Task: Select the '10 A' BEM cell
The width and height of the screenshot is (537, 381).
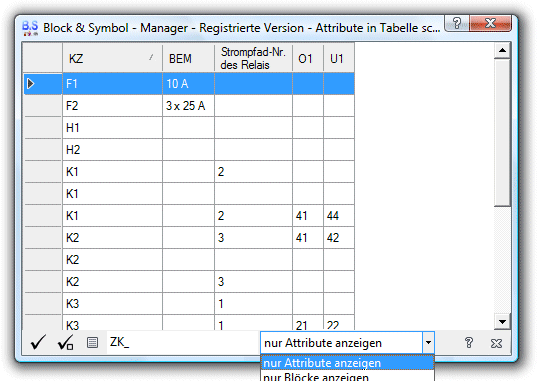Action: (x=188, y=84)
